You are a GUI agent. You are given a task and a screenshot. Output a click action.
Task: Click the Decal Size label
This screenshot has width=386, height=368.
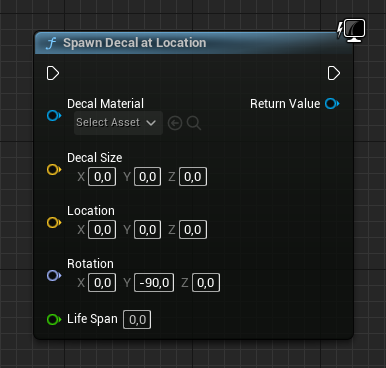click(x=95, y=158)
